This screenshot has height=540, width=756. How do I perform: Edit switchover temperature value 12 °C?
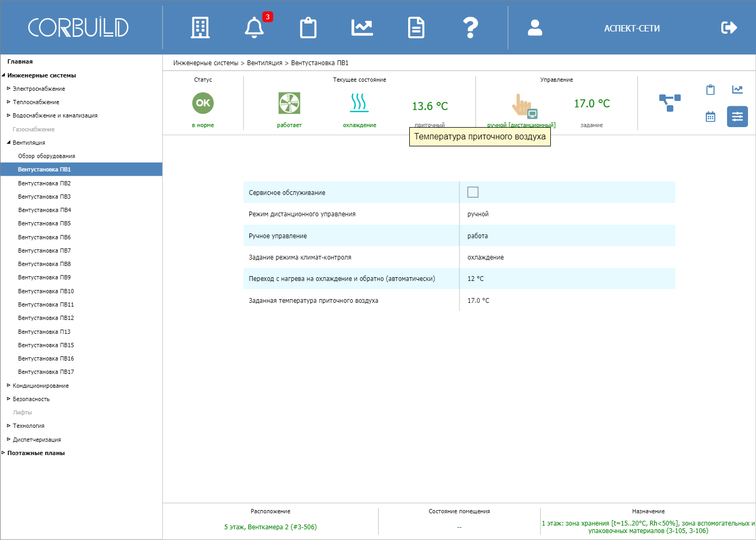[476, 279]
